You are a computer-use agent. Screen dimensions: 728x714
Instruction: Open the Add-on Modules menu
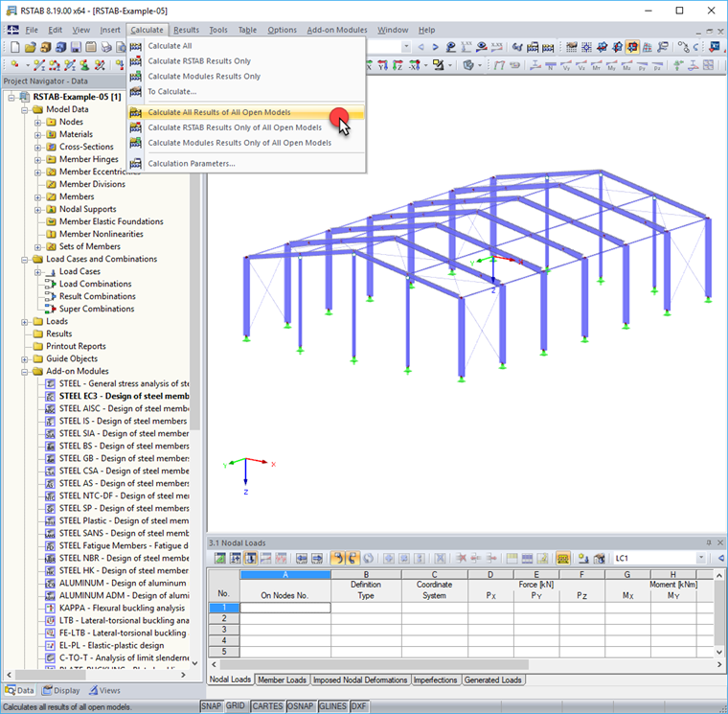point(337,30)
